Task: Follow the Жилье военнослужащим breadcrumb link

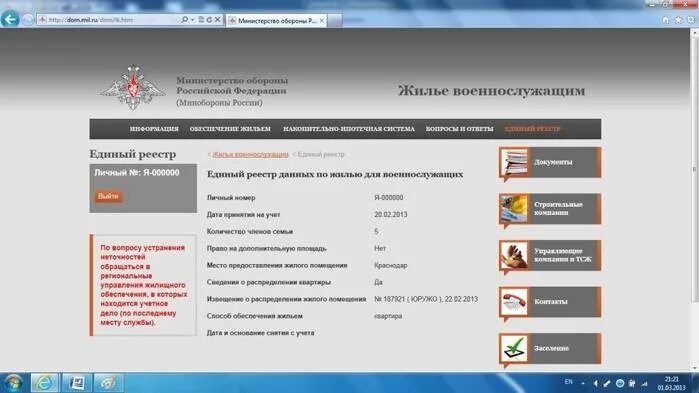Action: (x=250, y=154)
